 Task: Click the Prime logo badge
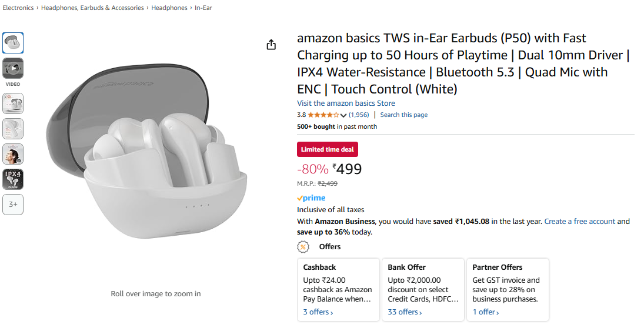pyautogui.click(x=311, y=198)
